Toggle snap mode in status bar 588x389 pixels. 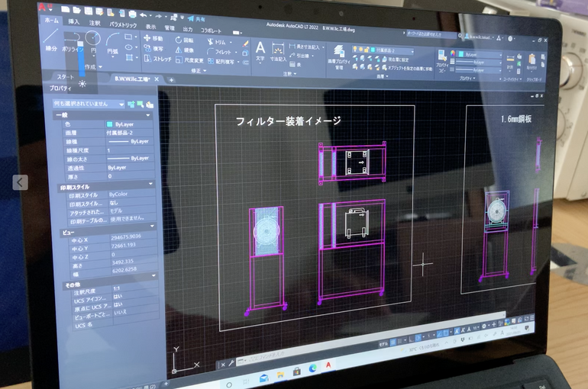click(x=399, y=341)
